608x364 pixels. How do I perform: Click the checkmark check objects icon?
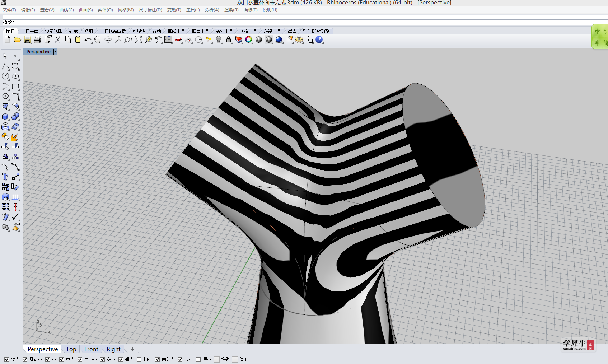tap(15, 217)
